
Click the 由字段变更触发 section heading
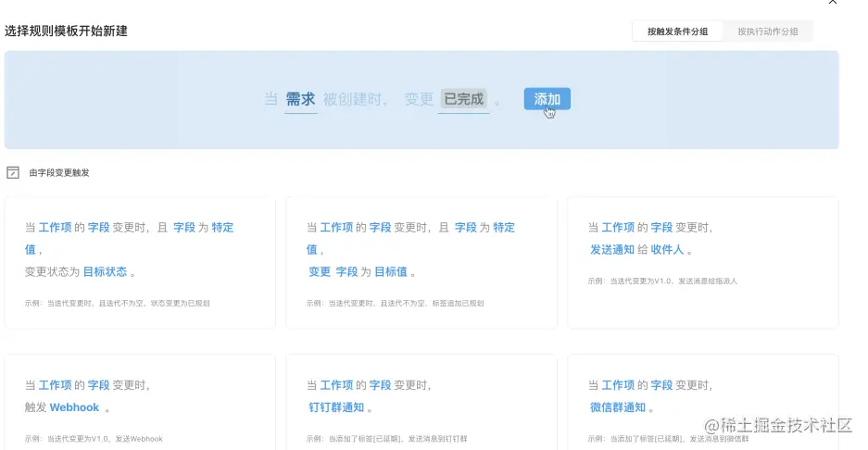click(x=59, y=173)
